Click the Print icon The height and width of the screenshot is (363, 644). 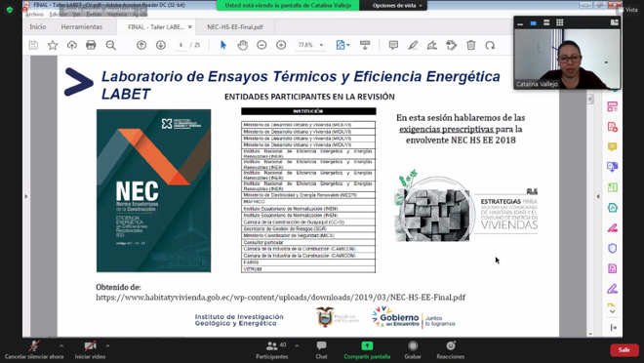91,45
